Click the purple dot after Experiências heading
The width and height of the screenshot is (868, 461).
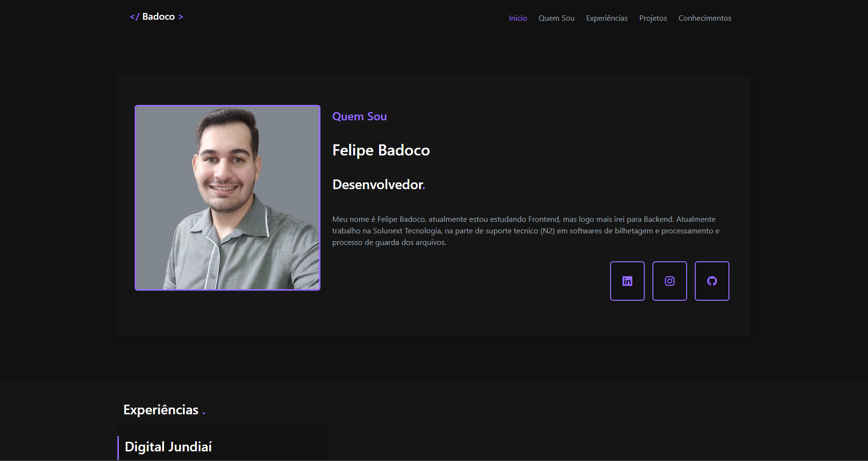click(x=204, y=413)
